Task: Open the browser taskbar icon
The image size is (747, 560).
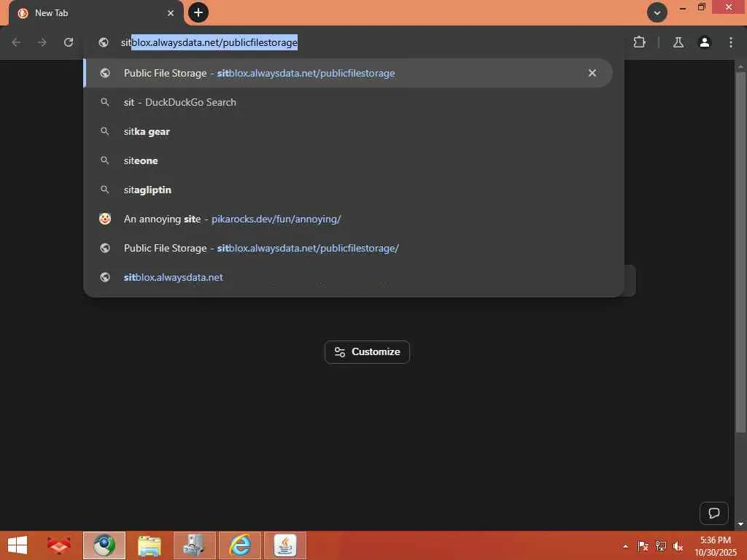Action: tap(104, 545)
